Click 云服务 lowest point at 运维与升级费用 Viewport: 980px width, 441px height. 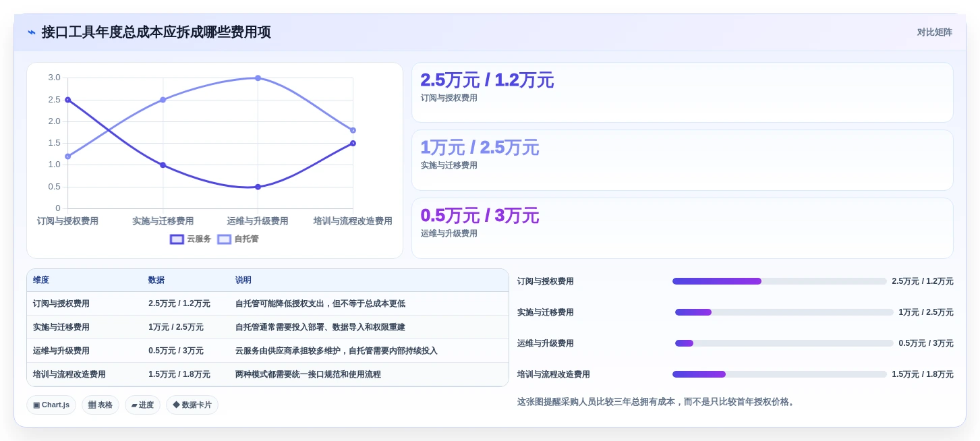click(x=258, y=187)
